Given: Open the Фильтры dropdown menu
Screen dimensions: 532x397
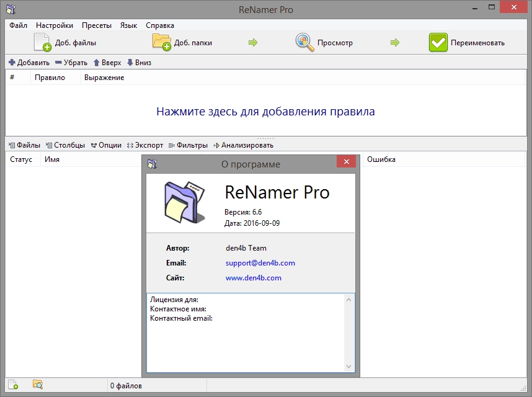Looking at the screenshot, I should tap(188, 145).
